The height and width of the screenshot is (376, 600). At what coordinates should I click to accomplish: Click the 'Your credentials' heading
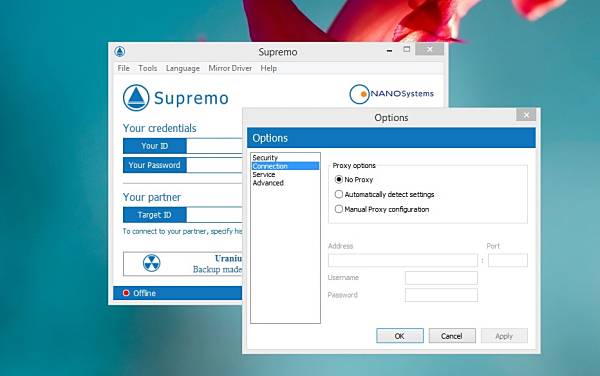160,128
